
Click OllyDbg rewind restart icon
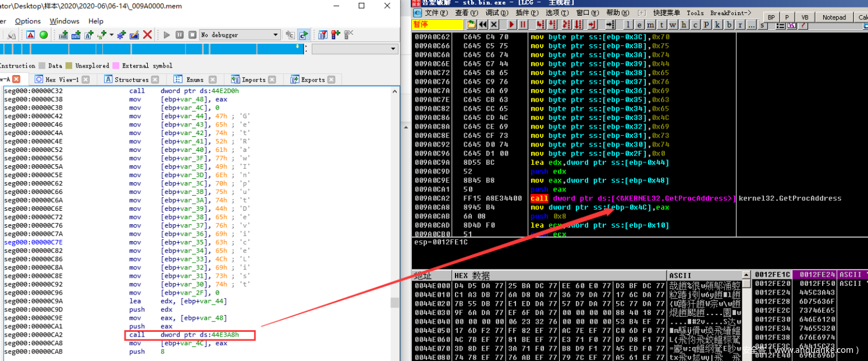coord(482,24)
